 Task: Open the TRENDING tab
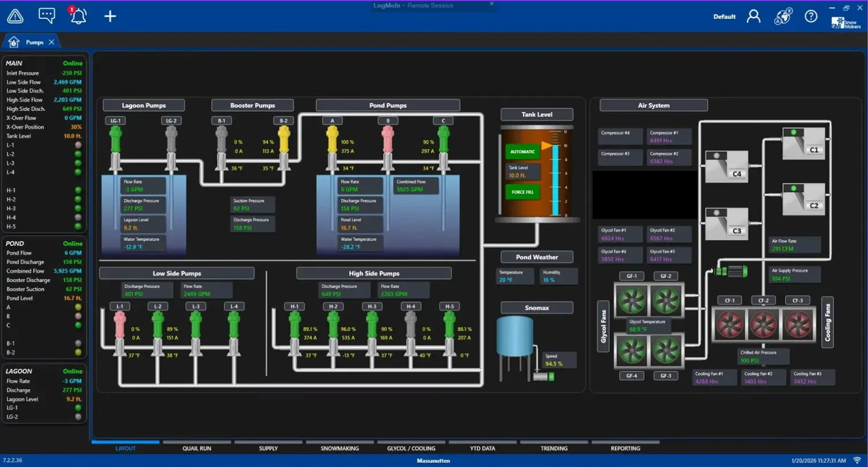click(553, 448)
